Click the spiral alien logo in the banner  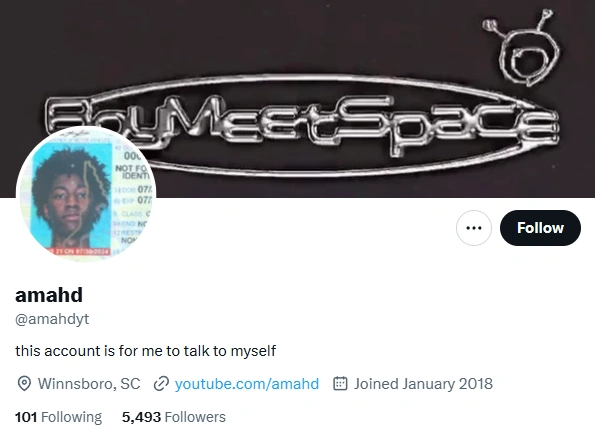[524, 48]
